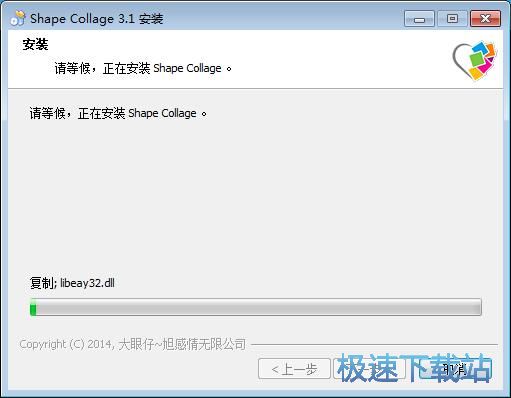The height and width of the screenshot is (398, 511).
Task: Click the Shape Collage 3.1 安装 title text
Action: coord(97,19)
